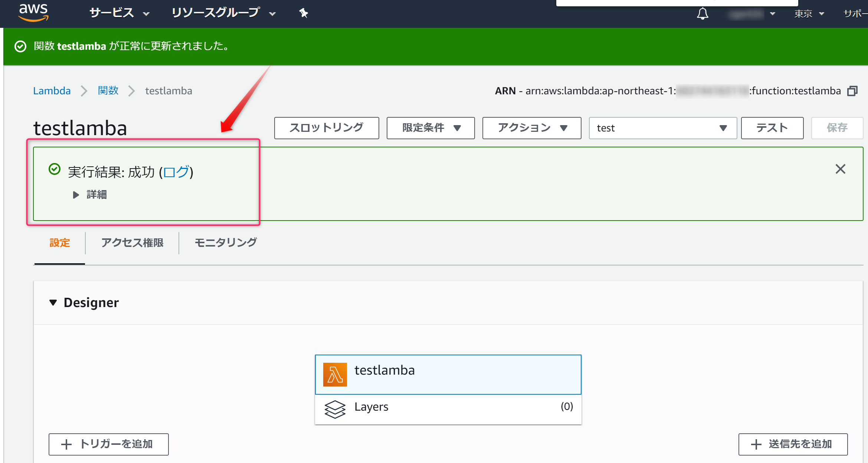
Task: Copy the function ARN with copy icon
Action: click(852, 91)
